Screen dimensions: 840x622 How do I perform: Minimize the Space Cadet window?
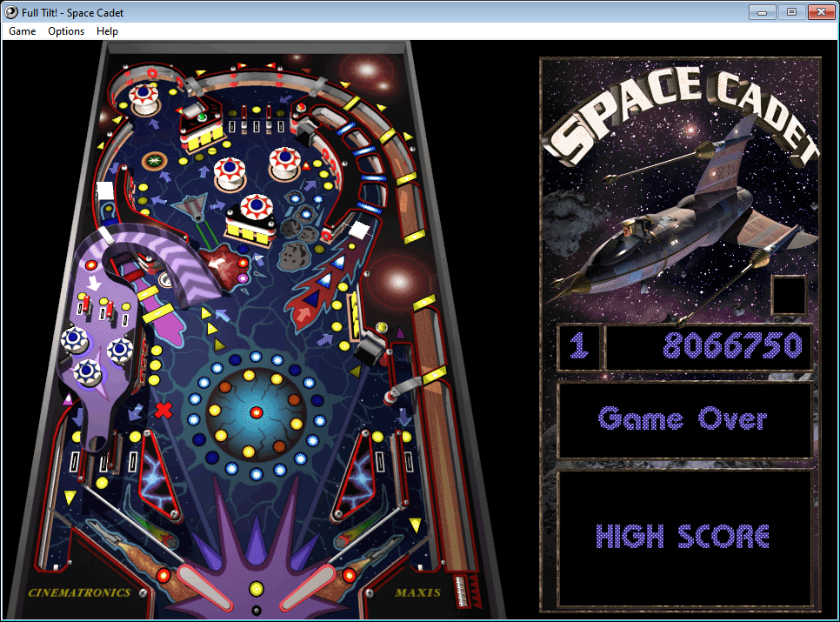pyautogui.click(x=762, y=12)
